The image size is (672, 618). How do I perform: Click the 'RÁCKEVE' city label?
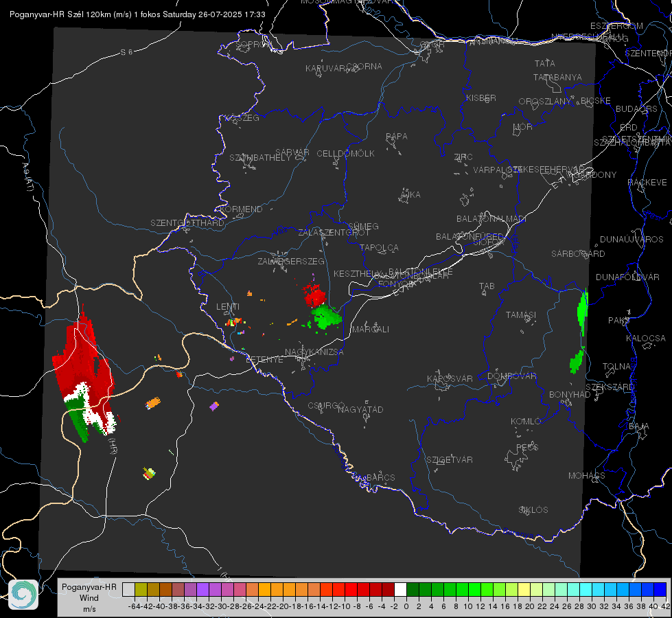click(x=647, y=183)
